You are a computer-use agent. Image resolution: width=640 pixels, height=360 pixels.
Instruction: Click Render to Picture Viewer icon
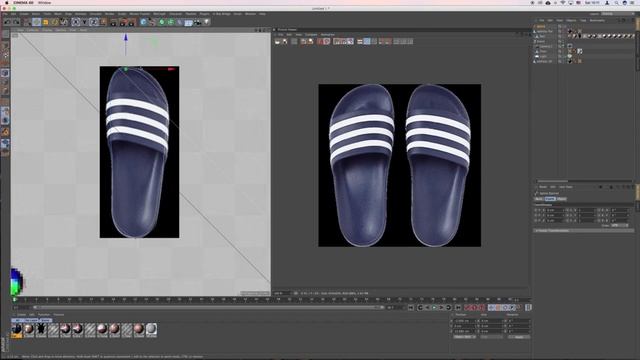122,22
